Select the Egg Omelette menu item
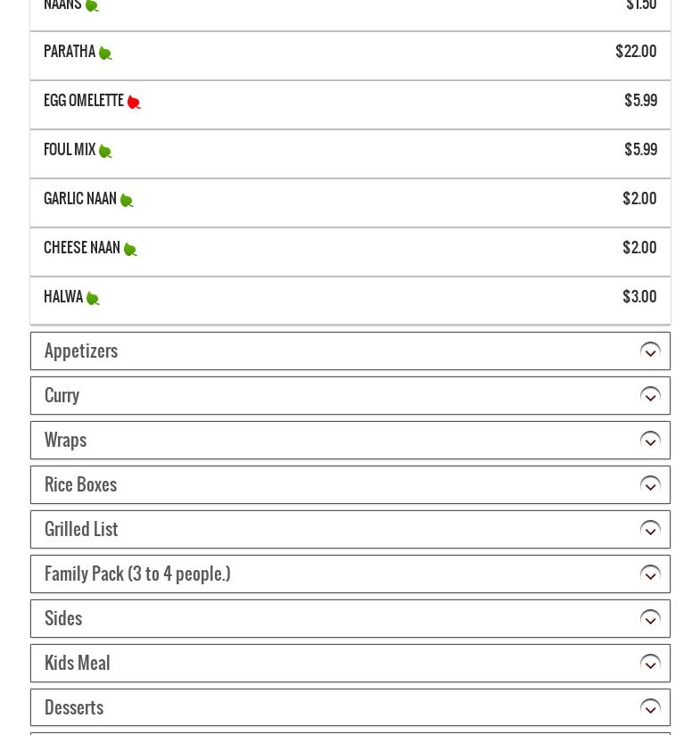The height and width of the screenshot is (735, 700). (x=84, y=101)
